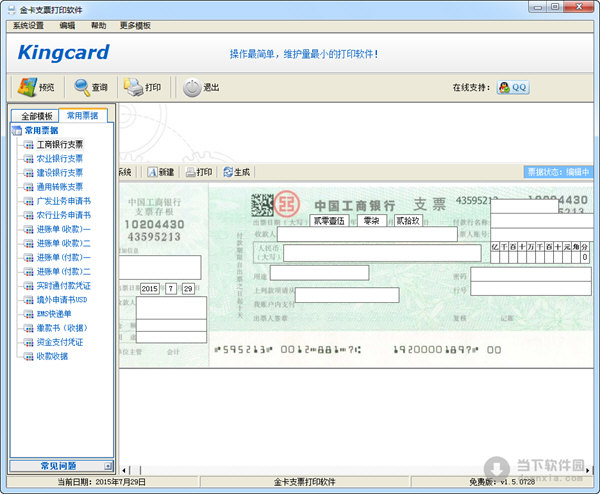Select 农行业务申请书 template icon
The width and height of the screenshot is (600, 494).
[x=28, y=215]
